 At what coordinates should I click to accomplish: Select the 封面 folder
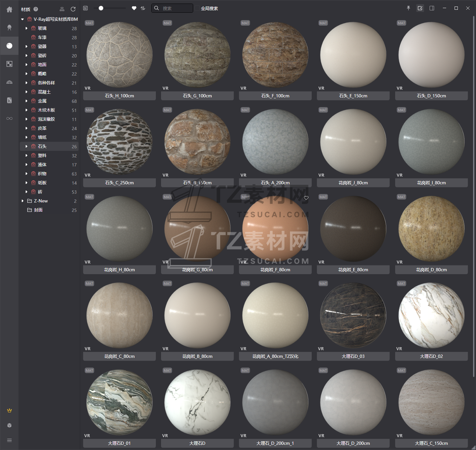[49, 210]
